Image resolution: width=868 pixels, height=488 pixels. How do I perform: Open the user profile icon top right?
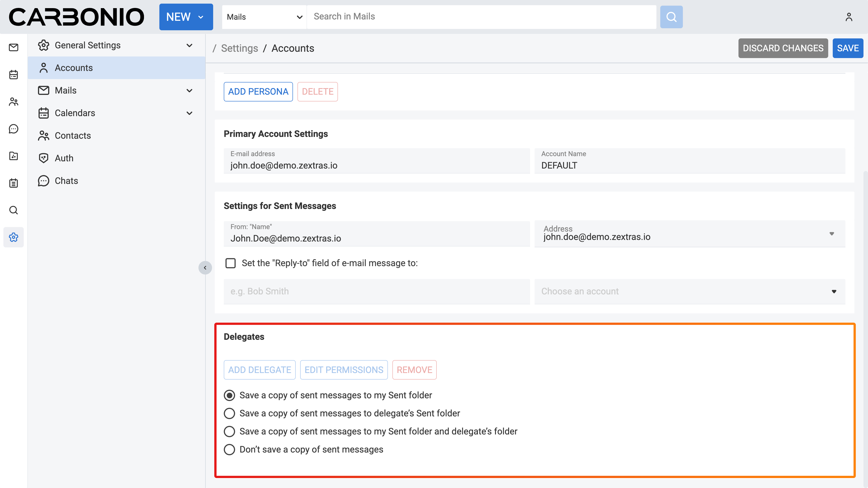[849, 17]
